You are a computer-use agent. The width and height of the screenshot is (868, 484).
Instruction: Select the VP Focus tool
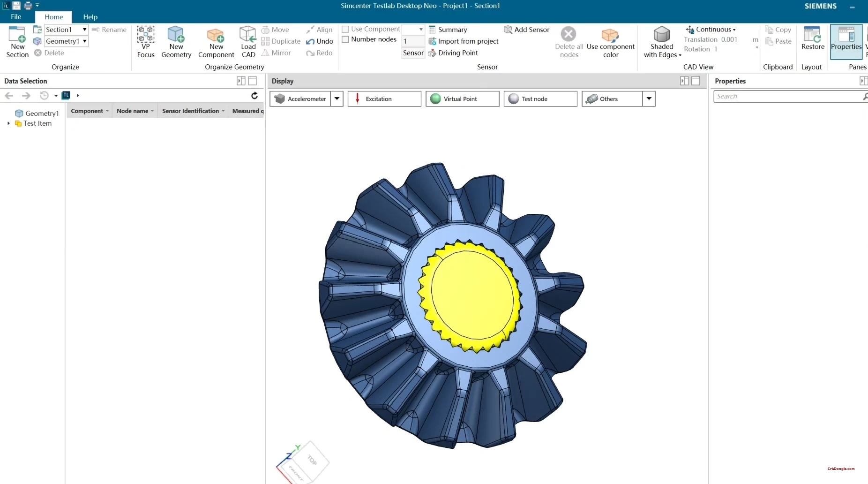145,42
